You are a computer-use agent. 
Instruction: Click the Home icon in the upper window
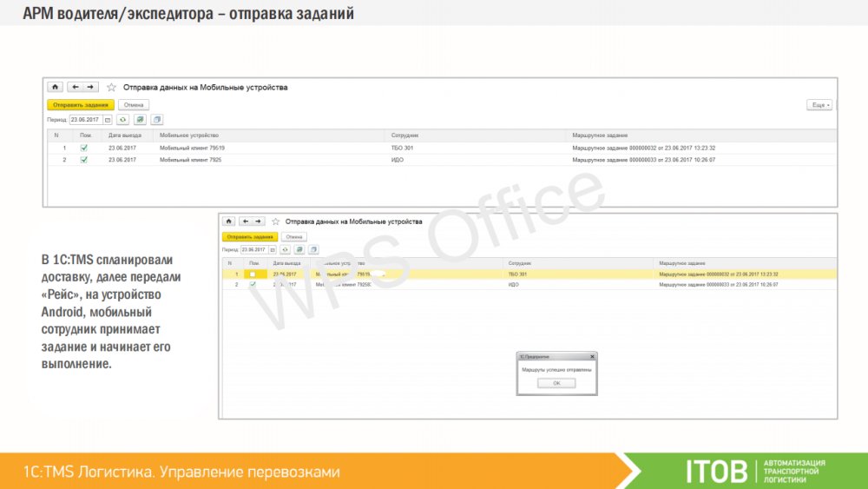tap(56, 87)
